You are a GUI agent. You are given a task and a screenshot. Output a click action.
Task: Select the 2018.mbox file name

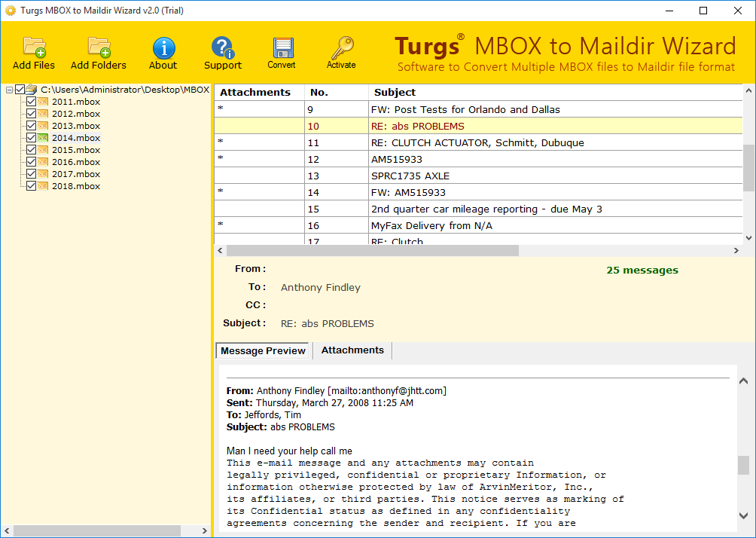point(76,186)
